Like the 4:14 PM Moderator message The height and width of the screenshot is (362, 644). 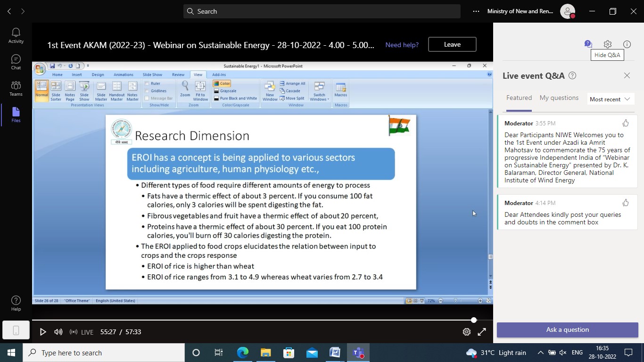pos(626,203)
